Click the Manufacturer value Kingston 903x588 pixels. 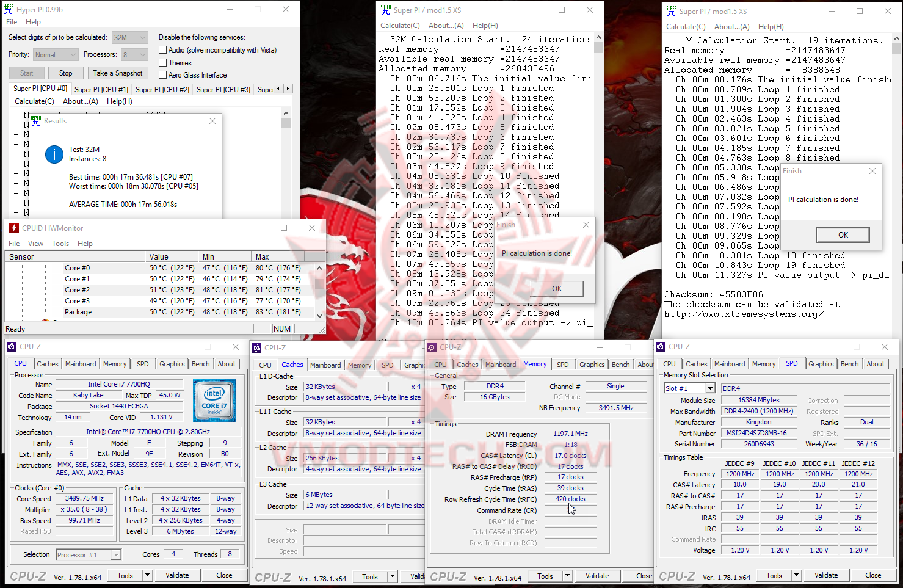759,422
